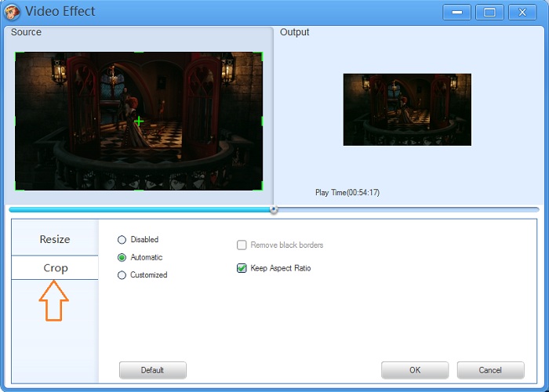
Task: Close the Video Effect window
Action: pos(522,13)
